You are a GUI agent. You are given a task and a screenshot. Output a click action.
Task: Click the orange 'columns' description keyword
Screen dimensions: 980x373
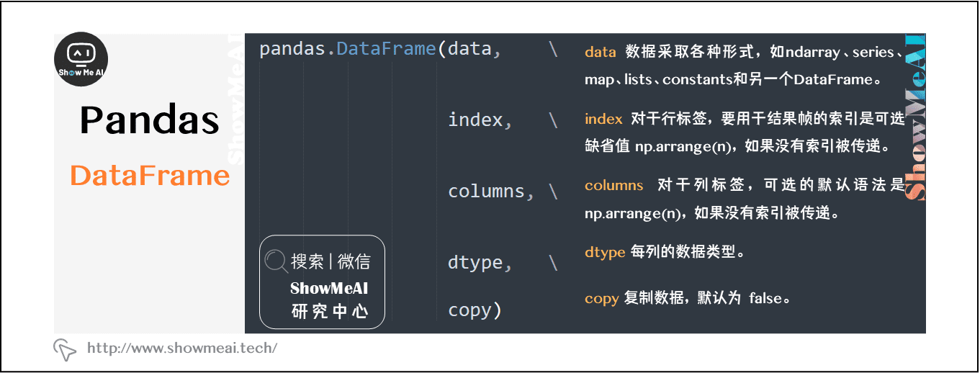pos(614,185)
